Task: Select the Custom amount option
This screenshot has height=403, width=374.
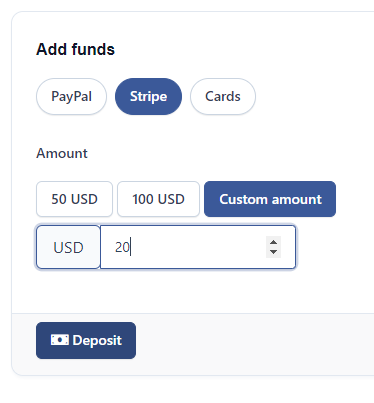Action: click(x=270, y=199)
